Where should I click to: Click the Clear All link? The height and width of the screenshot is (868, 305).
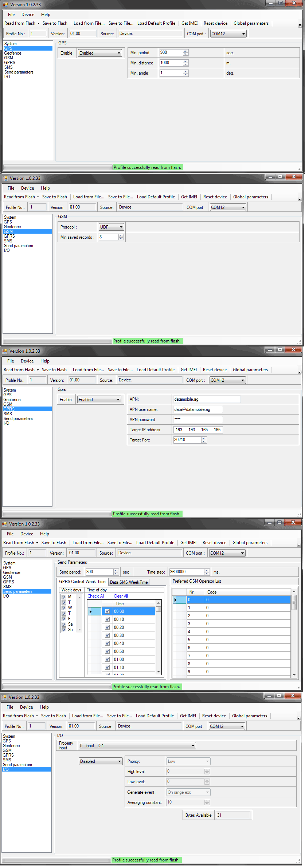[x=121, y=596]
